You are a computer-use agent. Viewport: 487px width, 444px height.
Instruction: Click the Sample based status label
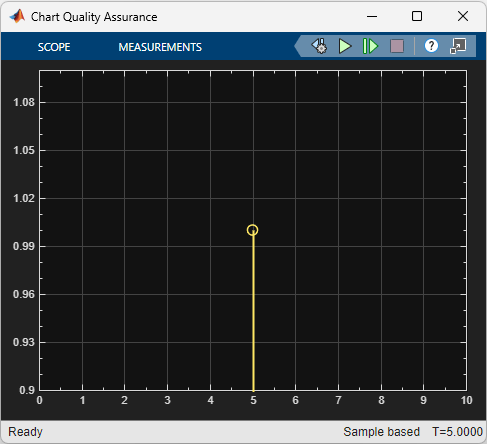coord(381,432)
